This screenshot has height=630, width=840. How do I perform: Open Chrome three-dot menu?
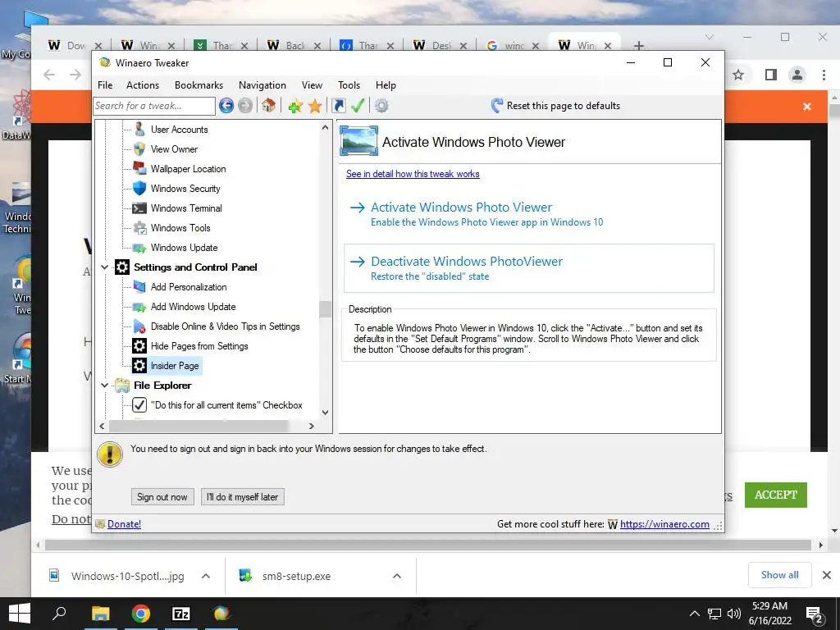pyautogui.click(x=824, y=75)
